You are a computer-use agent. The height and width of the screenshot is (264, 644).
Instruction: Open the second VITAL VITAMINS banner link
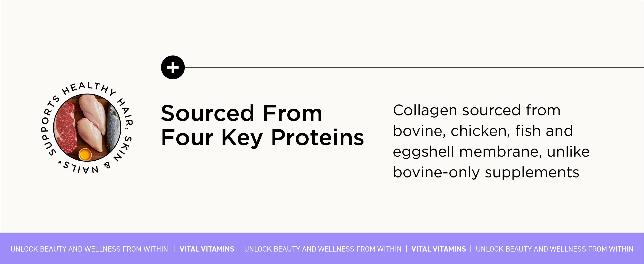pyautogui.click(x=439, y=249)
